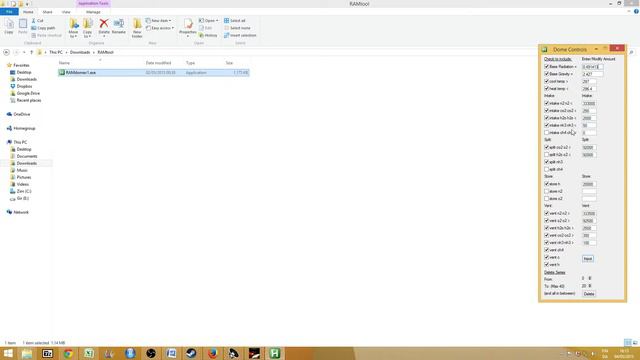Image resolution: width=640 pixels, height=360 pixels.
Task: Open the Easy access dropdown
Action: (160, 28)
